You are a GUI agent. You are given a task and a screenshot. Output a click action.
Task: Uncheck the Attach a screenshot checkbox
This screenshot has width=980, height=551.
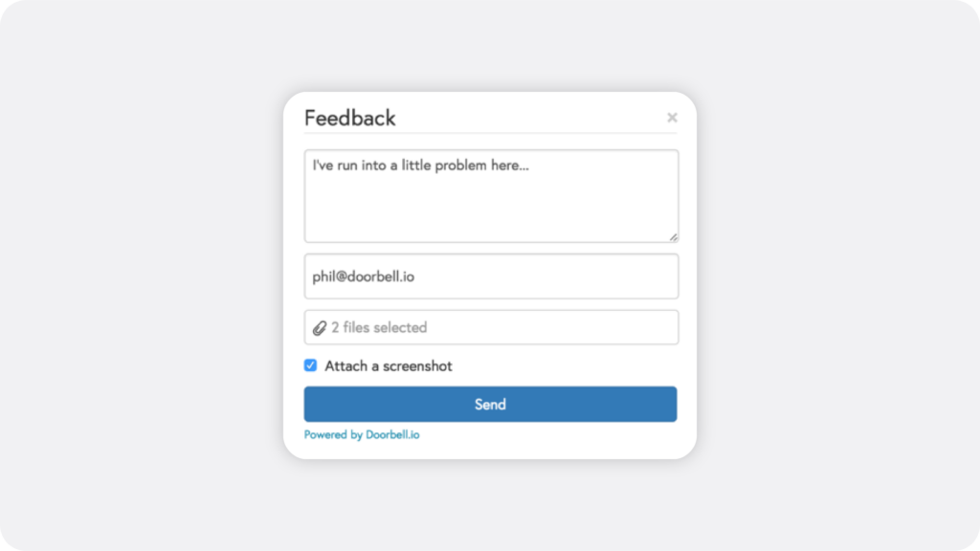click(x=311, y=365)
